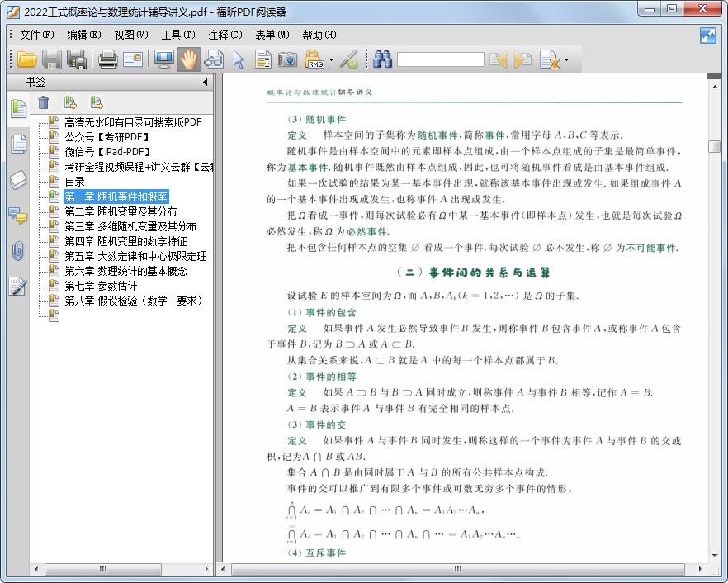Select bookmark 考研全程视频课程+讲义云群
This screenshot has height=583, width=728.
tap(139, 167)
